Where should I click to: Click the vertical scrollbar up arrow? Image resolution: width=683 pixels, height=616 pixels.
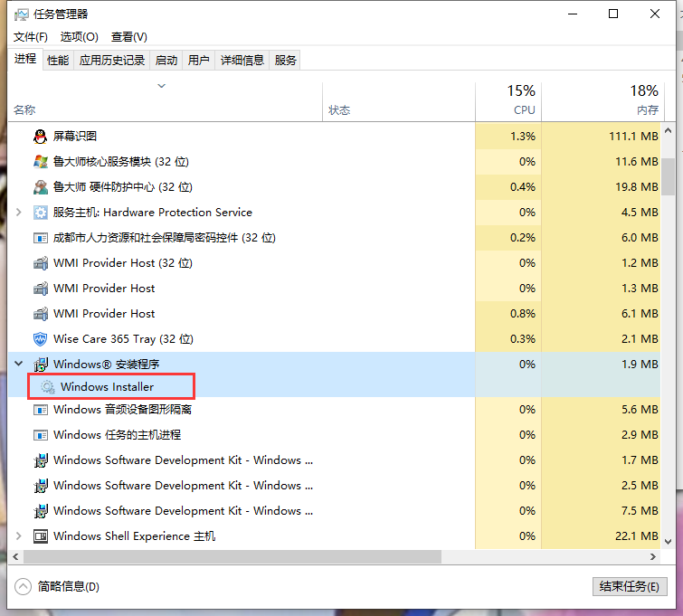coord(668,130)
